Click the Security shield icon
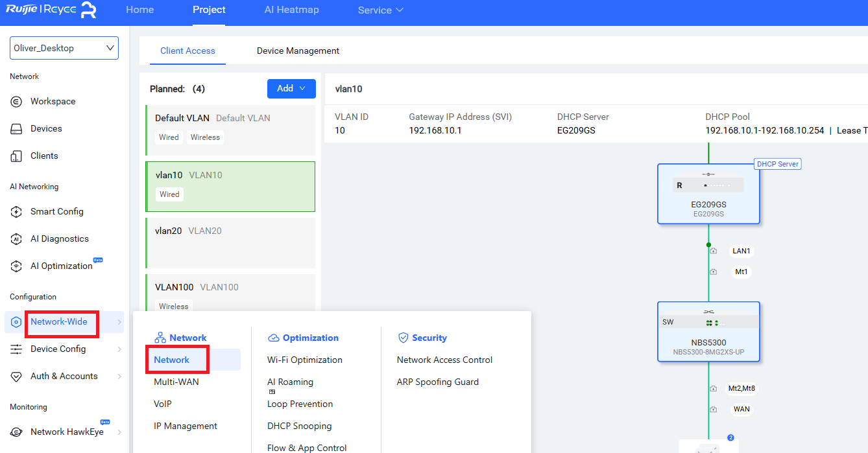The image size is (868, 453). (403, 338)
